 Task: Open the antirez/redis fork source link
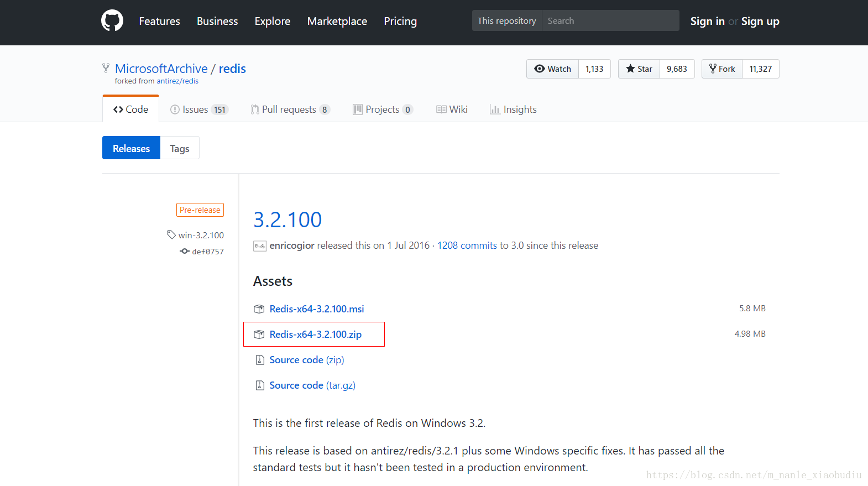tap(177, 81)
